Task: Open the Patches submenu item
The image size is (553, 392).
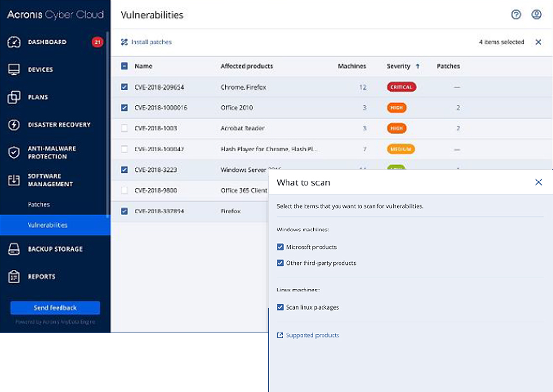Action: click(x=38, y=204)
